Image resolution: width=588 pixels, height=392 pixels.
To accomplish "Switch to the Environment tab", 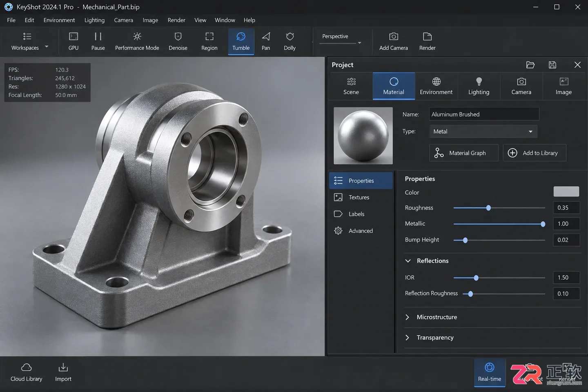I will [x=436, y=86].
